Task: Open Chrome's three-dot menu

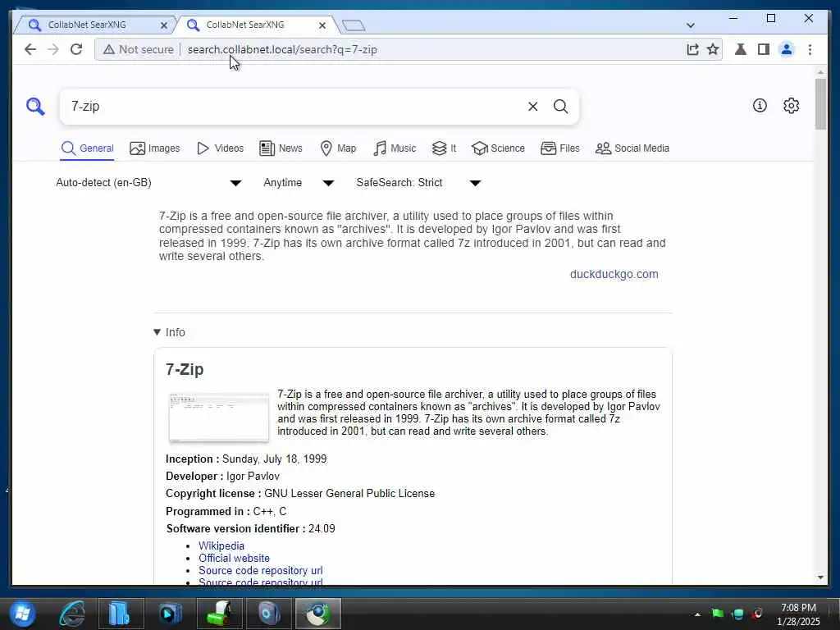Action: pos(810,49)
